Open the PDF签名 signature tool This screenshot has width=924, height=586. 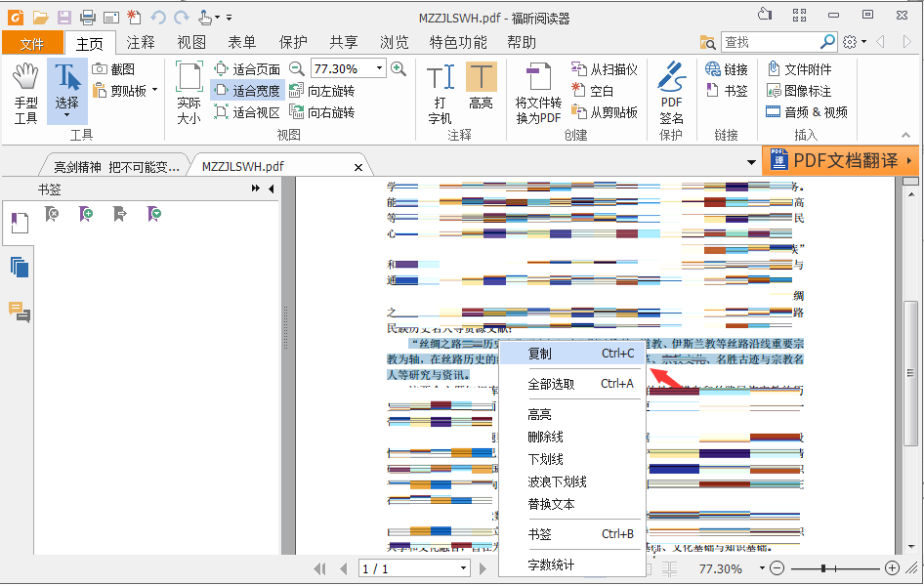pos(671,88)
